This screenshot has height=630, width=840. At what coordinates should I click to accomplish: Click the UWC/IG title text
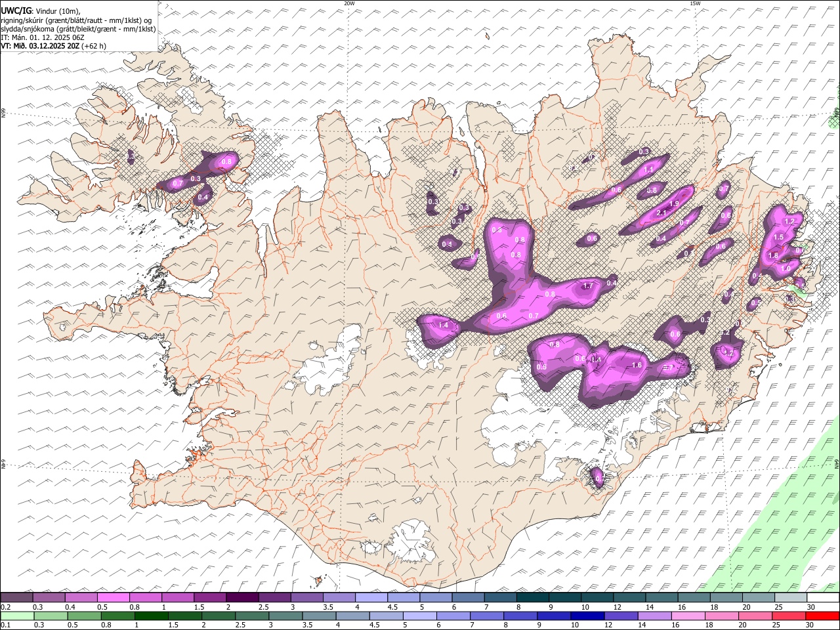pyautogui.click(x=16, y=10)
